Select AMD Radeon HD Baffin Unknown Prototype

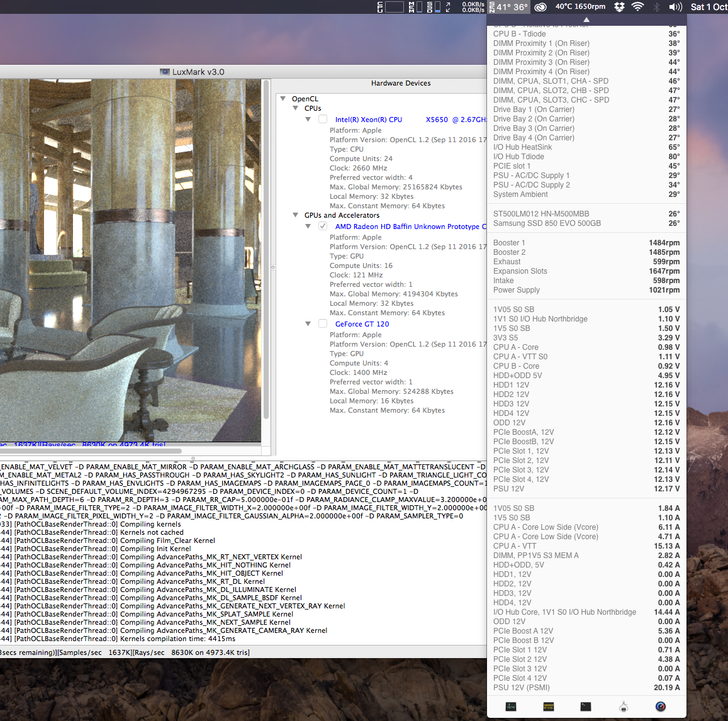[410, 226]
